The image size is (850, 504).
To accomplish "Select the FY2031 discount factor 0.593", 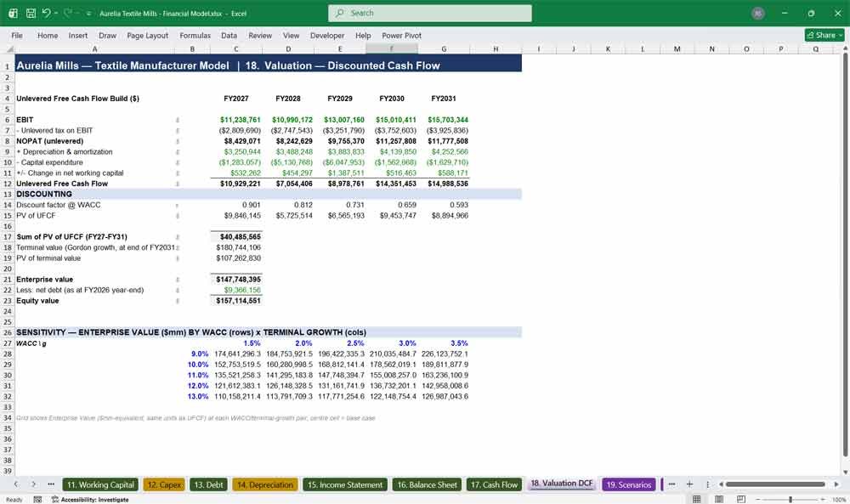I will [x=444, y=205].
